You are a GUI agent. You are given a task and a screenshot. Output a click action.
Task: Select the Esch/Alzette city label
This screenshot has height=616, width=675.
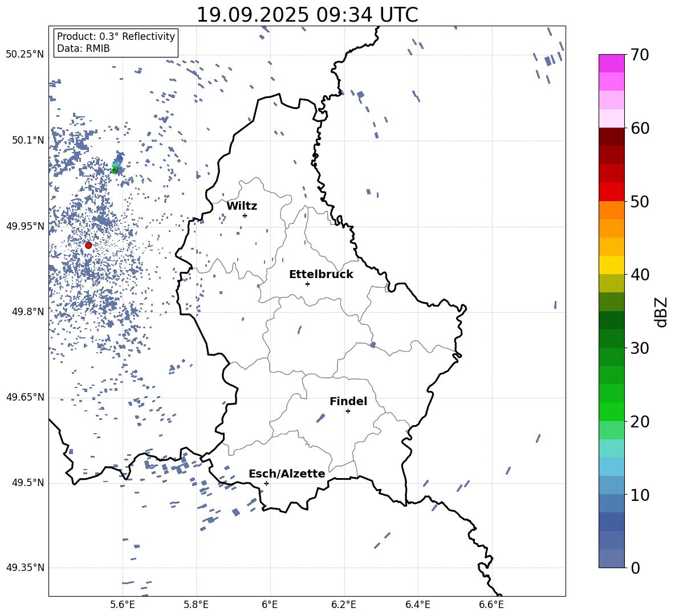pos(287,474)
